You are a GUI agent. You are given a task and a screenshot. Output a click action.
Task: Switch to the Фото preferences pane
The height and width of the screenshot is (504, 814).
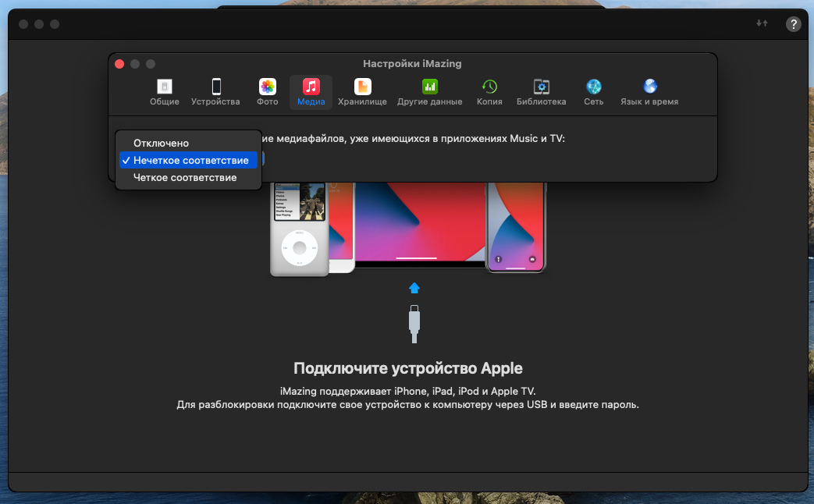(267, 92)
